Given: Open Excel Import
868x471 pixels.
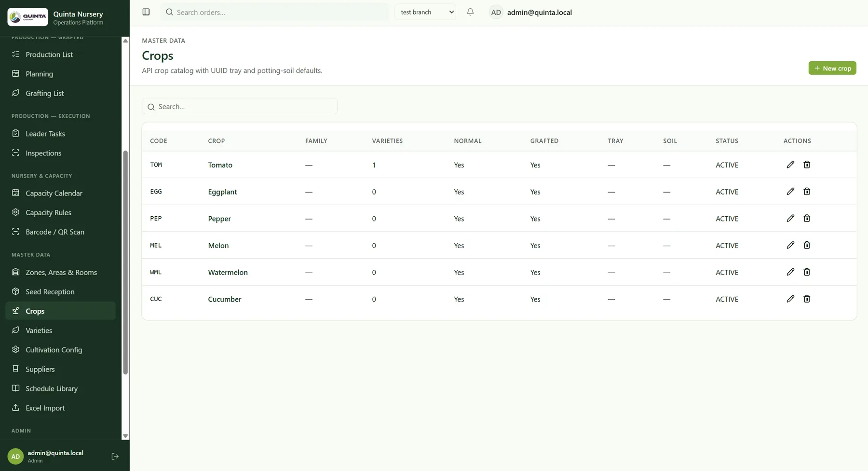Looking at the screenshot, I should [x=60, y=408].
